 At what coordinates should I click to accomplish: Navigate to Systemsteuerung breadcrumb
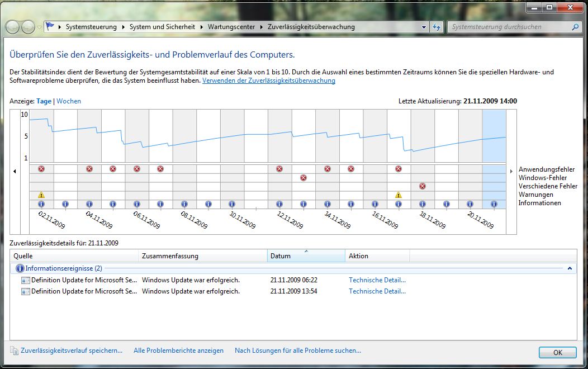[x=91, y=27]
